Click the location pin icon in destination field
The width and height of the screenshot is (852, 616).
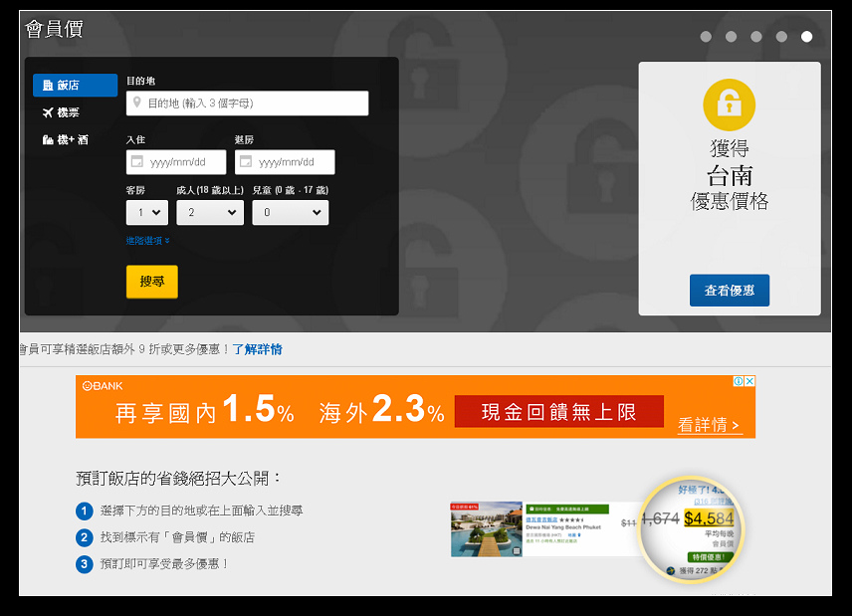[137, 103]
